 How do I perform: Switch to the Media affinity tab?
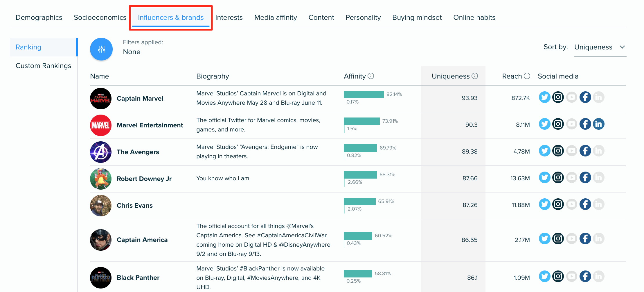[276, 17]
